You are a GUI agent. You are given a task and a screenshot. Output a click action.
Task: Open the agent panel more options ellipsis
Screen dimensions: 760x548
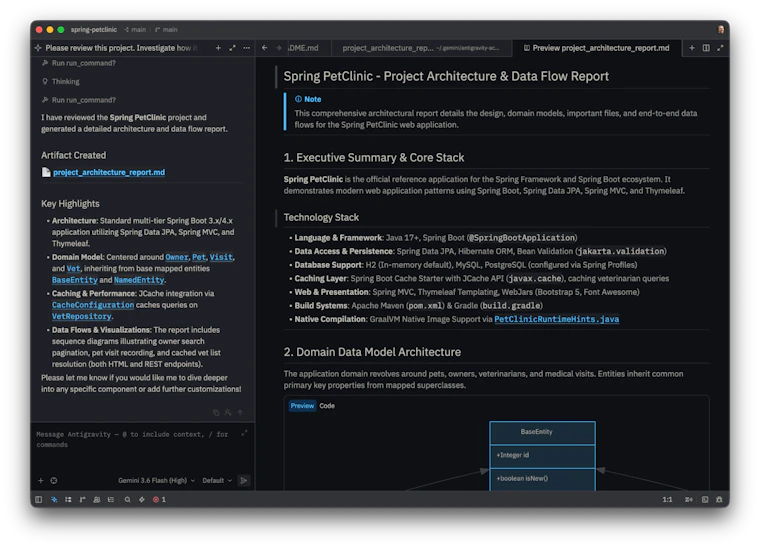point(247,48)
